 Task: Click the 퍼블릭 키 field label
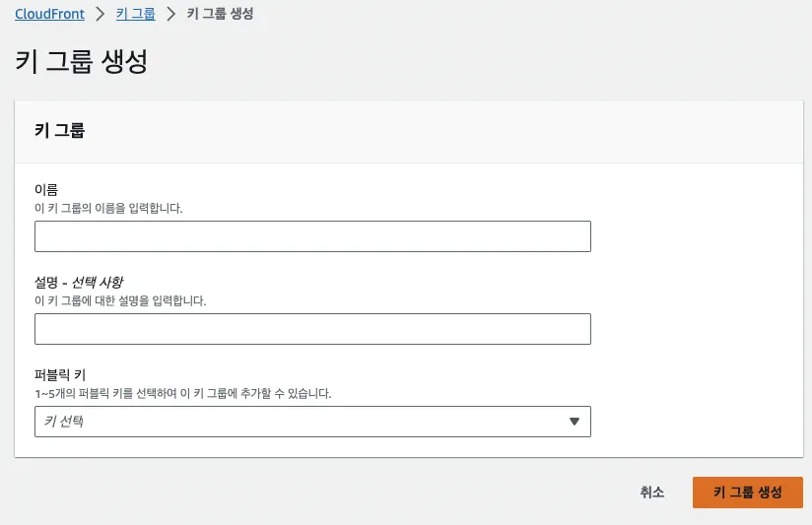click(x=60, y=375)
